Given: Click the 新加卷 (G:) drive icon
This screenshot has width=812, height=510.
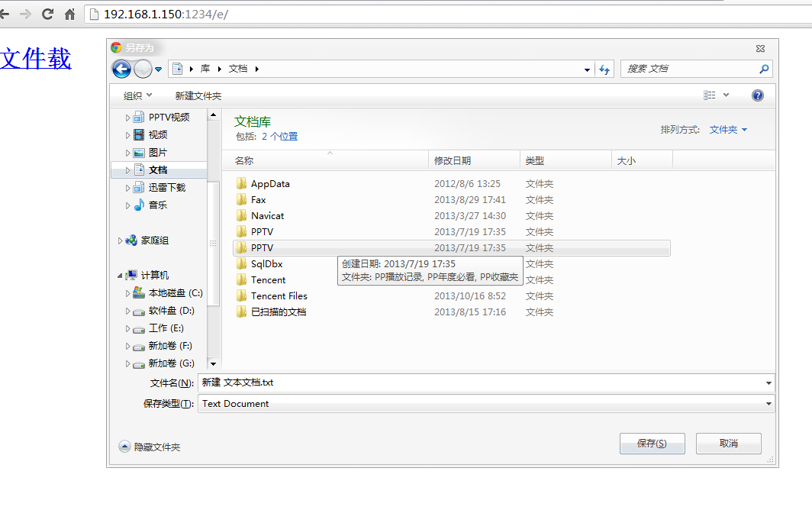Looking at the screenshot, I should [139, 364].
